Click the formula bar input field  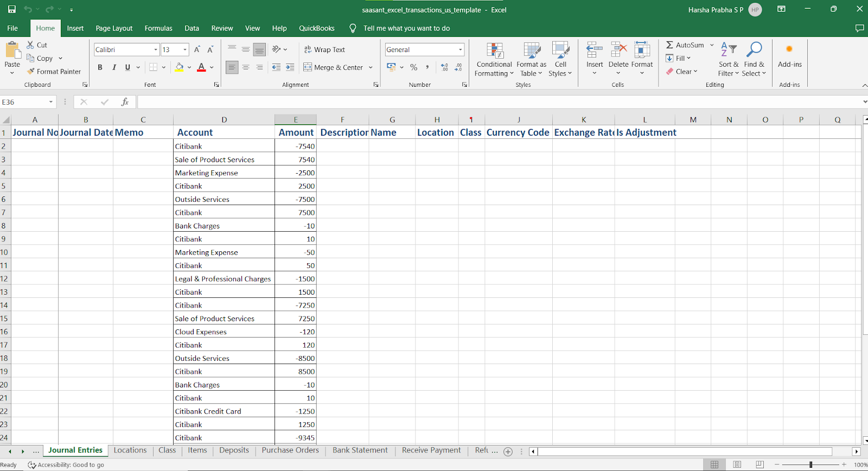pos(499,101)
